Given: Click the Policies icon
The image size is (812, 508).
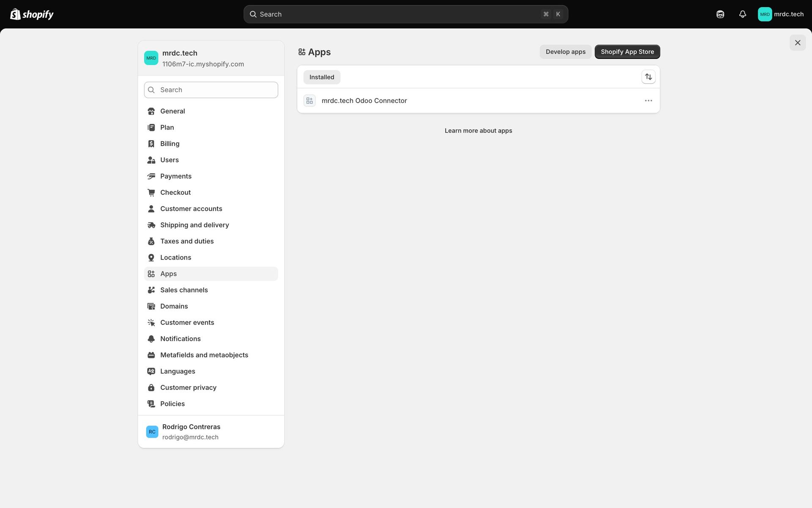Looking at the screenshot, I should tap(151, 404).
